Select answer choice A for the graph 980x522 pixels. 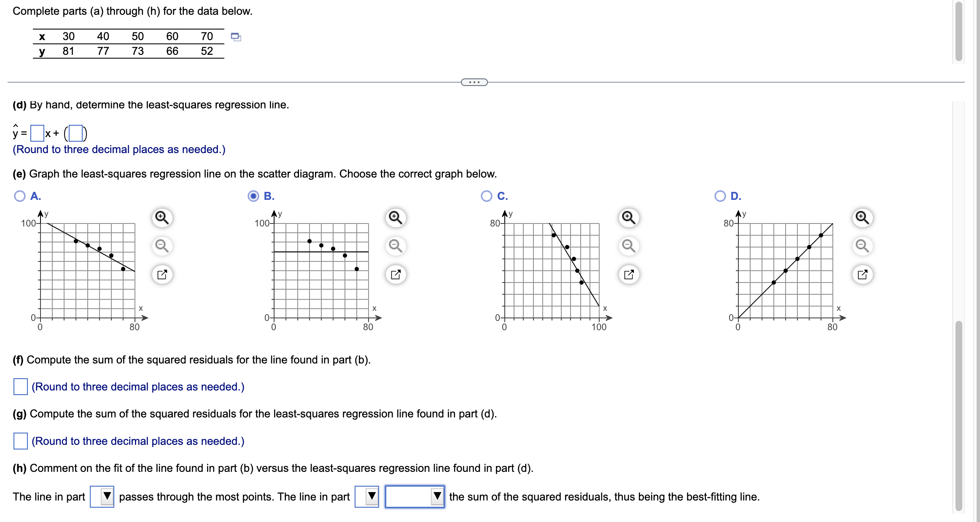point(20,196)
